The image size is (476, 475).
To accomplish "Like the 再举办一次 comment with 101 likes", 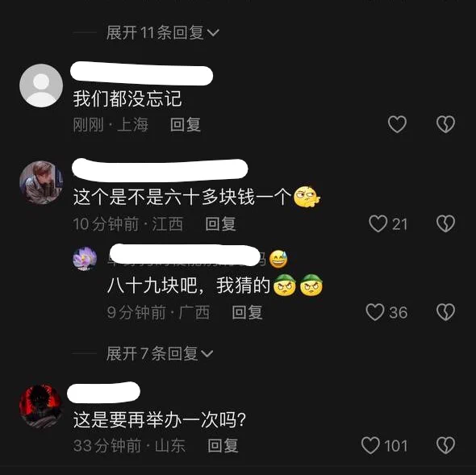I will point(370,445).
